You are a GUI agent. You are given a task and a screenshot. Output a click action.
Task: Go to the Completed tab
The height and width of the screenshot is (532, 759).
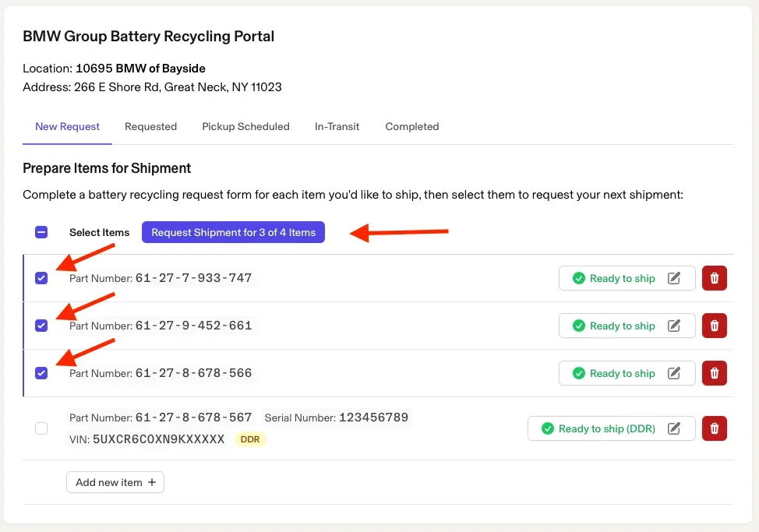pos(412,127)
